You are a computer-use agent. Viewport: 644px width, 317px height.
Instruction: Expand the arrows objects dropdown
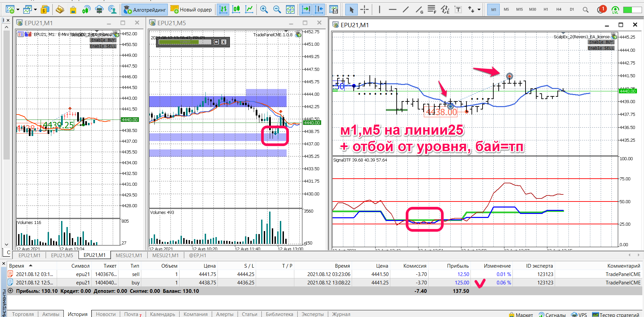[x=479, y=10]
